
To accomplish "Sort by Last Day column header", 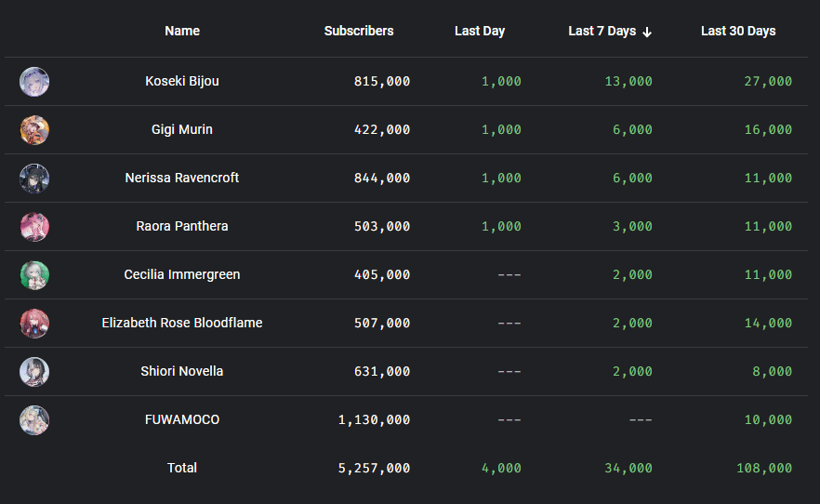I will coord(480,31).
